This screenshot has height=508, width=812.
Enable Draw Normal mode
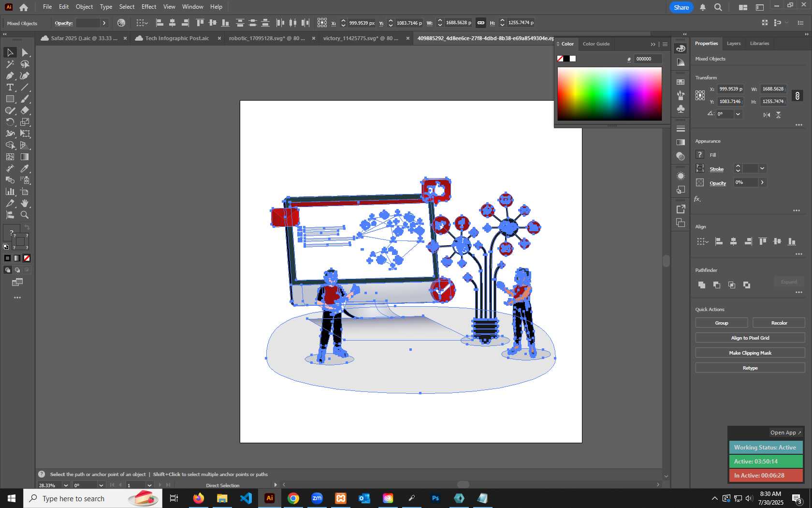7,270
